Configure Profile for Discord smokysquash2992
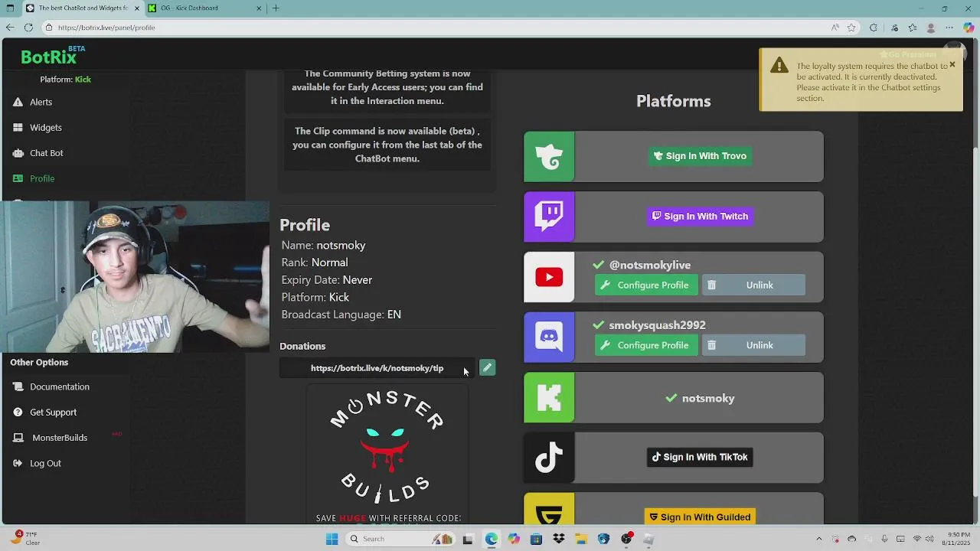 pos(645,345)
